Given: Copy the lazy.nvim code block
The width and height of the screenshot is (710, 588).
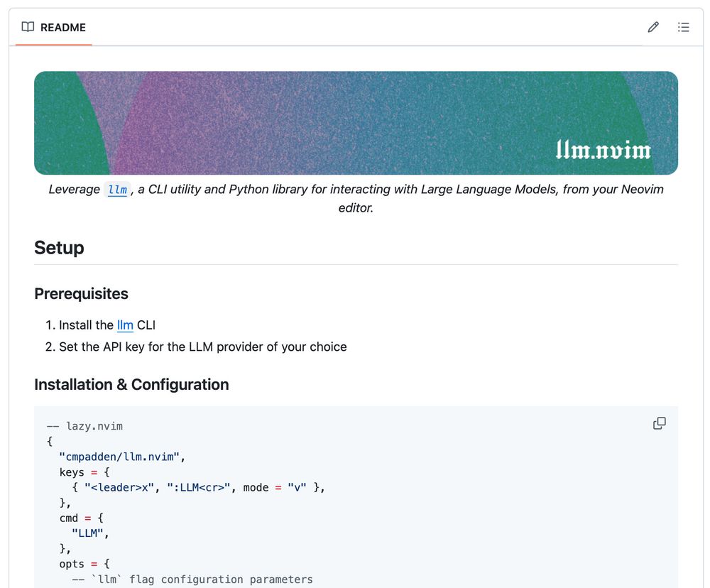Looking at the screenshot, I should pos(660,423).
